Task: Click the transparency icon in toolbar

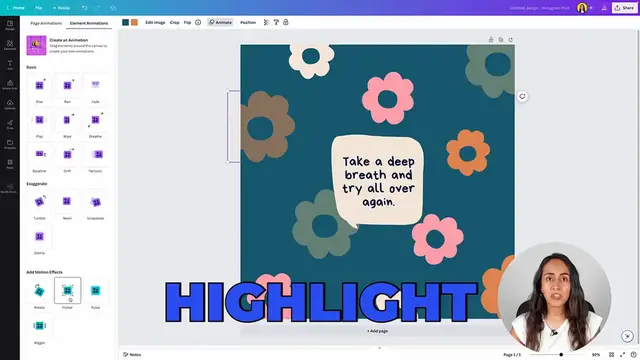Action: coord(267,22)
